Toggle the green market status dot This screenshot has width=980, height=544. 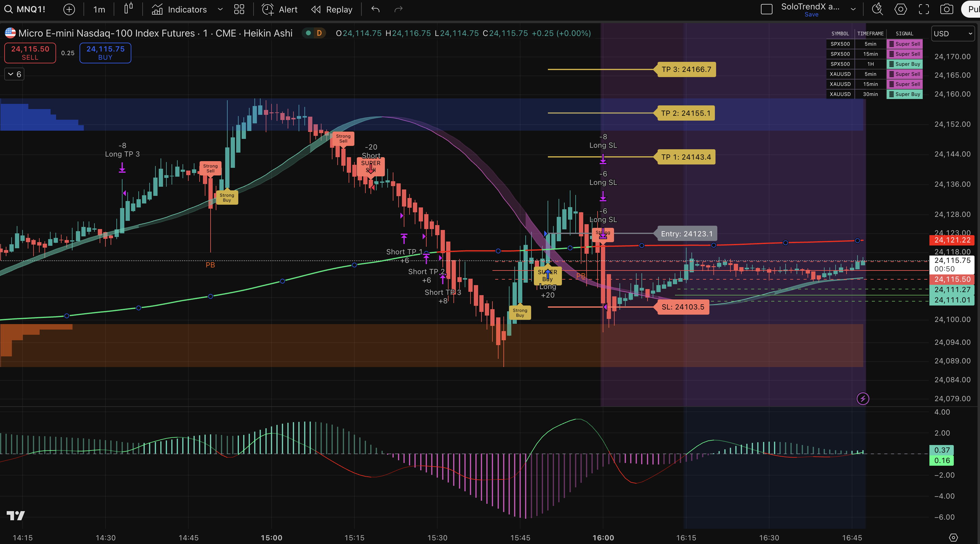coord(308,33)
